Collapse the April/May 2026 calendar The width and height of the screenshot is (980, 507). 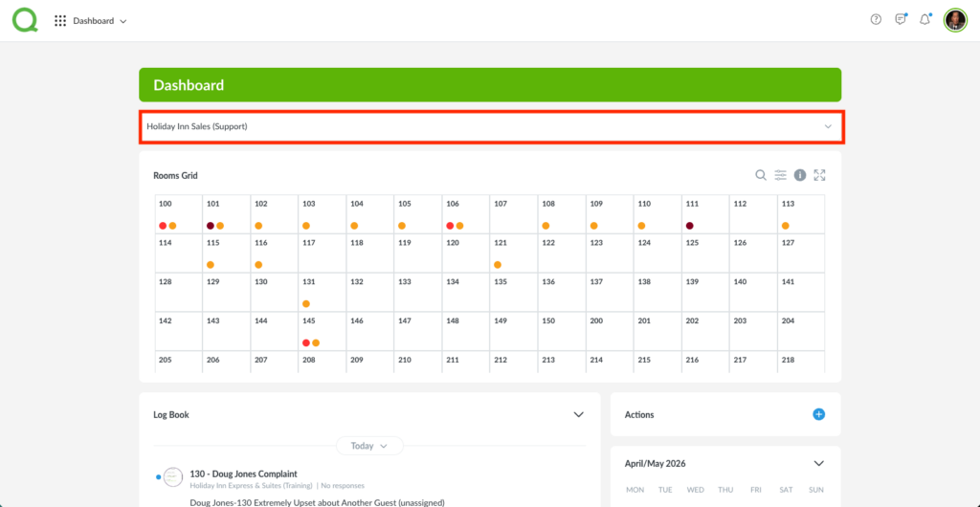(x=818, y=463)
